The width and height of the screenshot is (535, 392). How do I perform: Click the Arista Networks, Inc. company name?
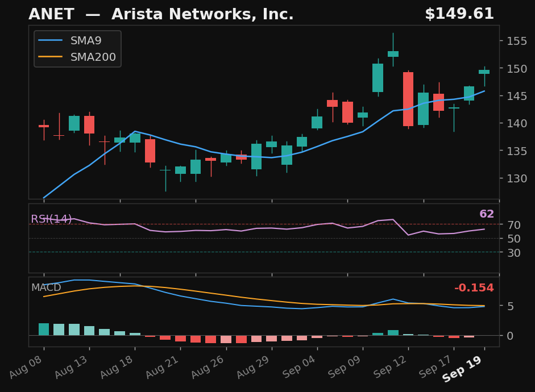pyautogui.click(x=202, y=14)
